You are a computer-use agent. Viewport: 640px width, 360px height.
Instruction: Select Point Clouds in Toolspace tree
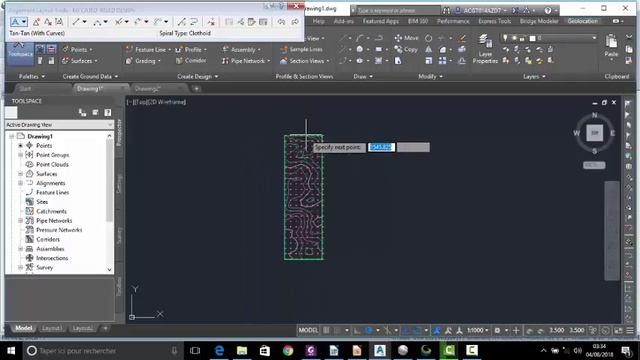52,164
